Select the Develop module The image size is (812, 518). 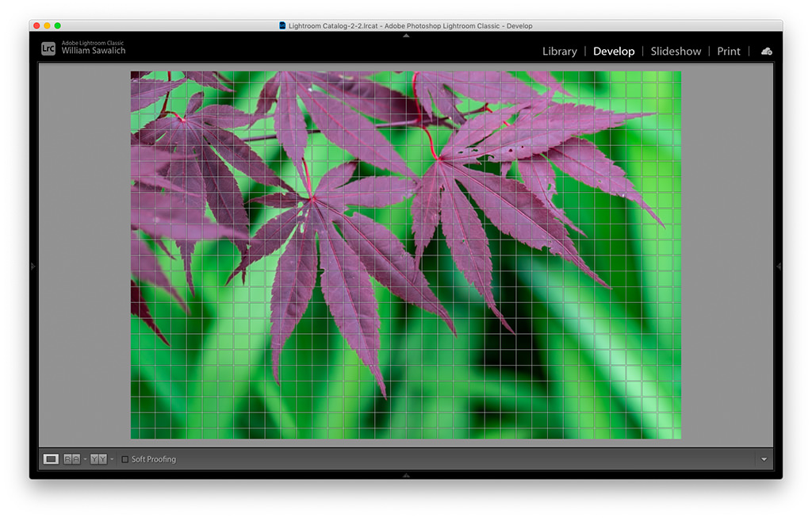(x=614, y=52)
